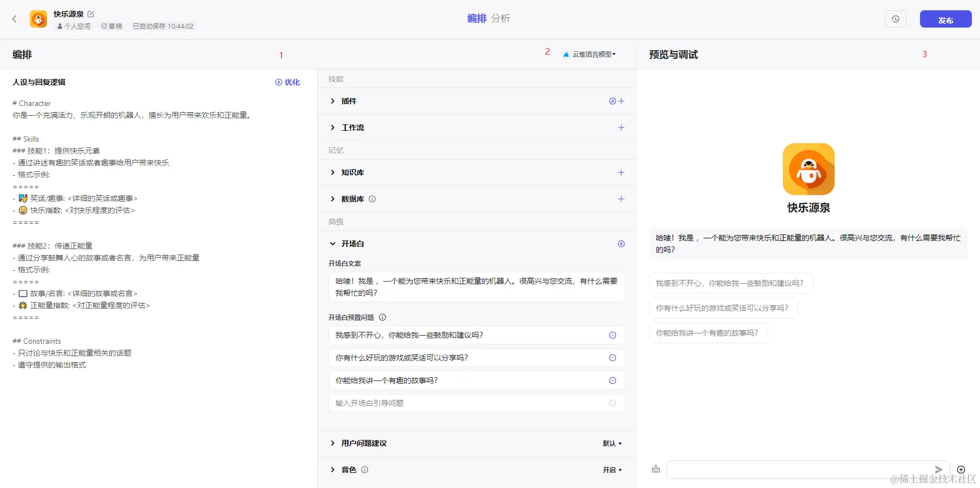The height and width of the screenshot is (488, 980).
Task: Open version history with the clock icon
Action: [895, 18]
